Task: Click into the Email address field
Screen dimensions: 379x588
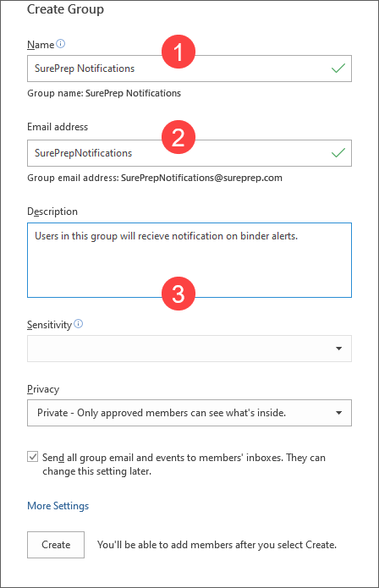Action: point(189,153)
